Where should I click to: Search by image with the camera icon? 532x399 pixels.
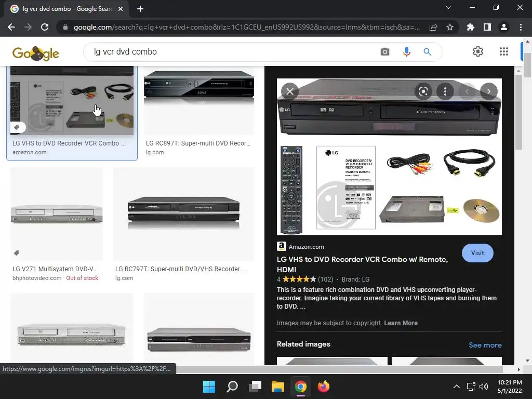(x=385, y=52)
